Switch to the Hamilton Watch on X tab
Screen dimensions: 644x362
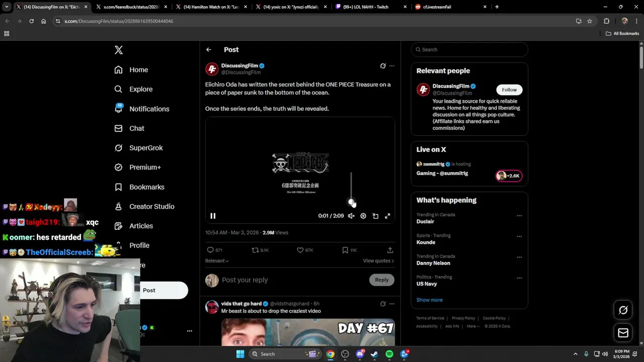(211, 7)
